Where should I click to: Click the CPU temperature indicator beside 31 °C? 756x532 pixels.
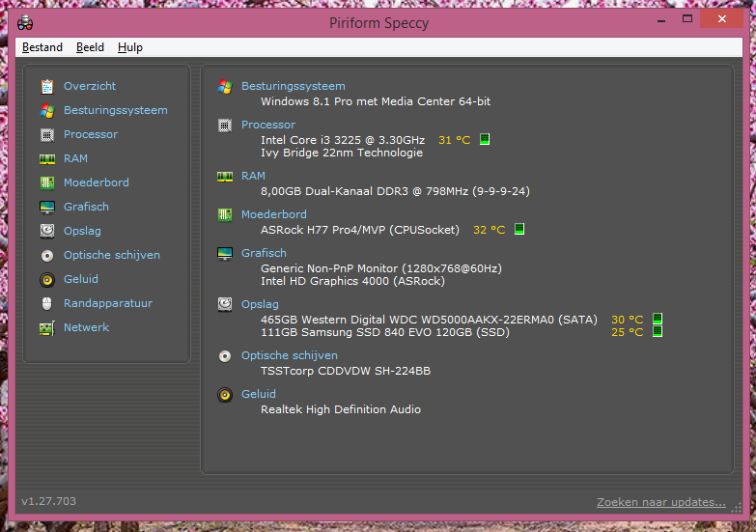click(485, 139)
